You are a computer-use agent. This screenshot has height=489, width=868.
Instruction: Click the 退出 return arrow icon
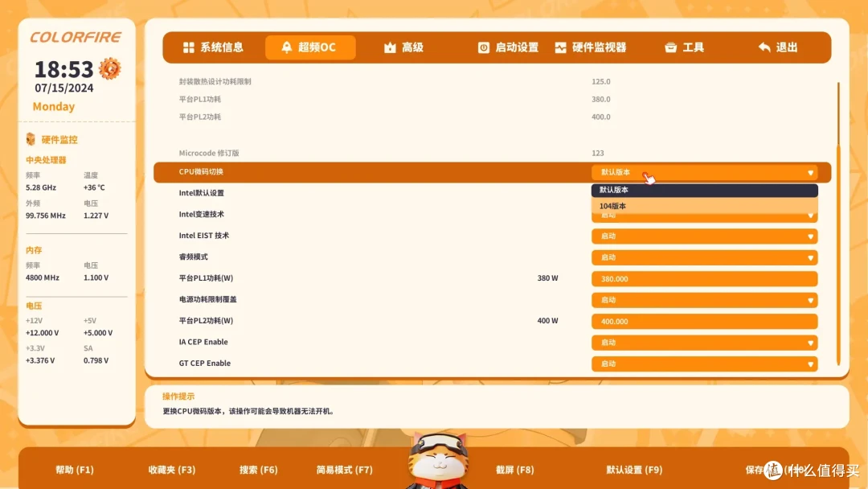[x=764, y=47]
